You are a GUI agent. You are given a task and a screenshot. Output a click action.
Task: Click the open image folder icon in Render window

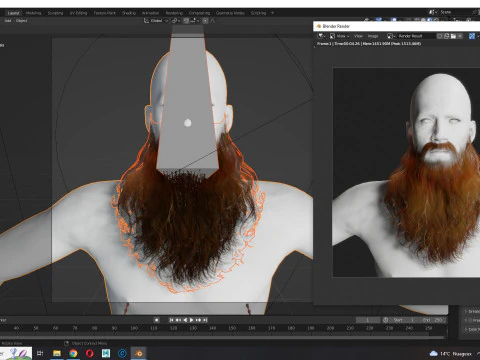click(x=453, y=36)
